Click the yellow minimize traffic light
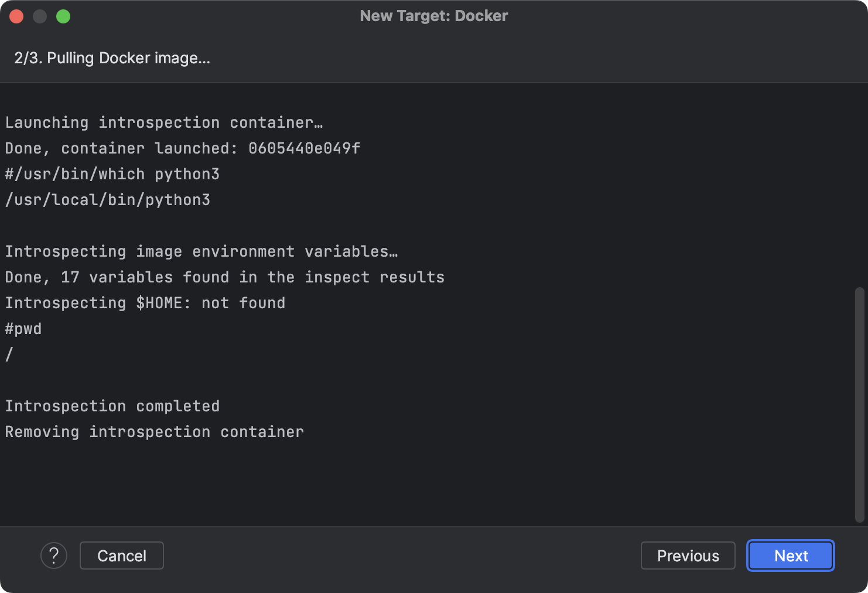Screen dimensions: 868x593 (x=39, y=16)
